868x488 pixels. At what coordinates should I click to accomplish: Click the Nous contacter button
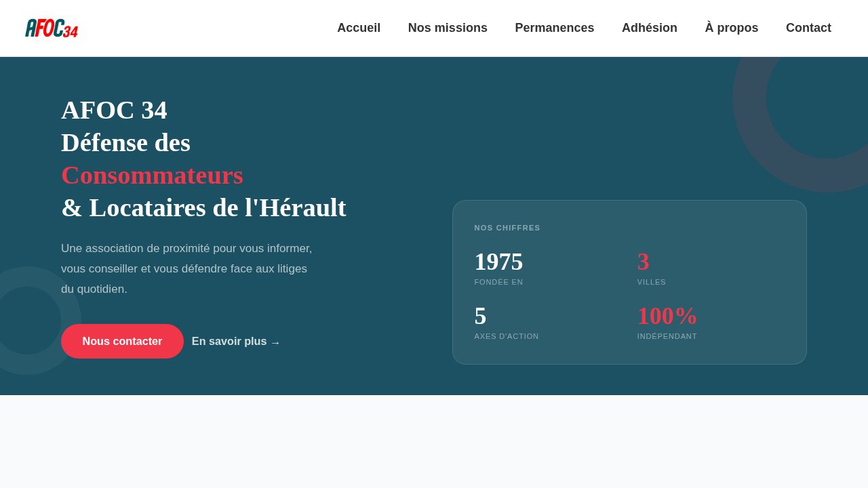tap(122, 341)
